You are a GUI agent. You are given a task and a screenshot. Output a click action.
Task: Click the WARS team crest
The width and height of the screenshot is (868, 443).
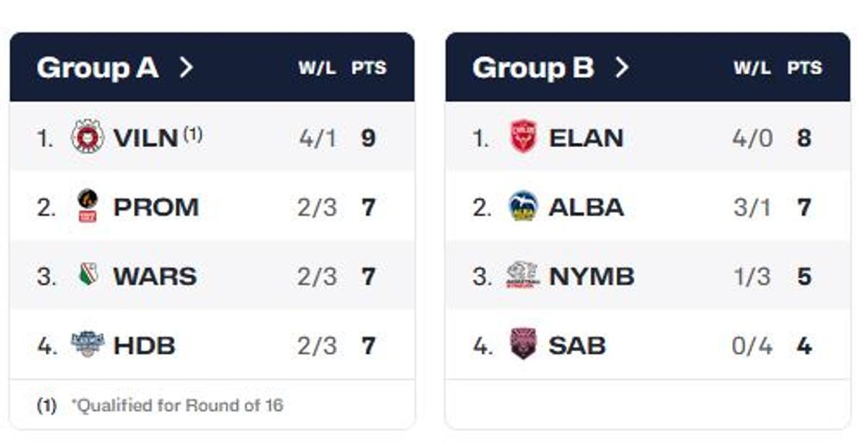[x=88, y=275]
